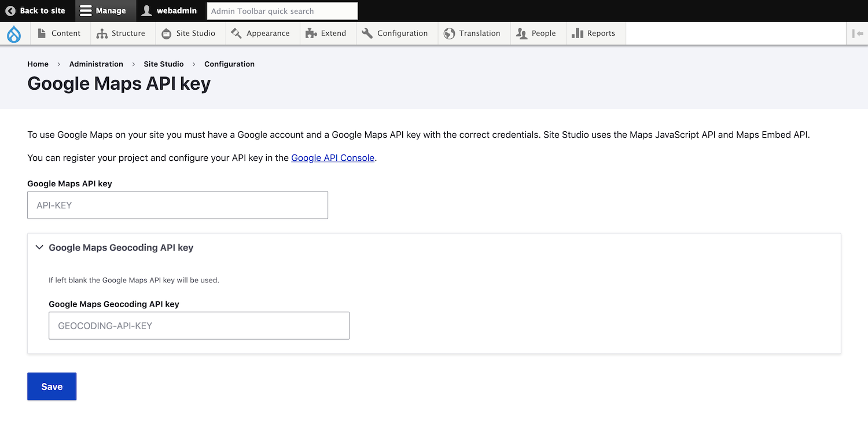Open the Structure menu label

click(x=128, y=33)
